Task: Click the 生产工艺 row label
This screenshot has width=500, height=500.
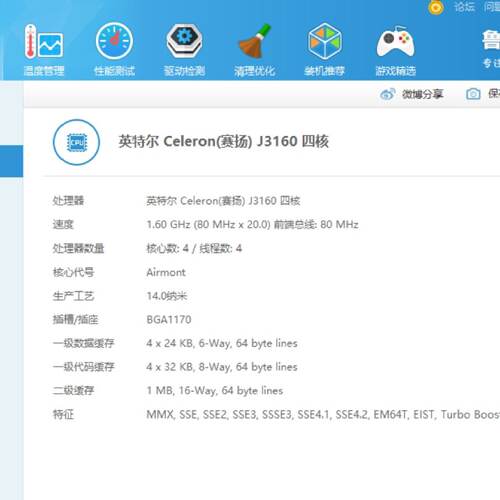Action: 73,296
